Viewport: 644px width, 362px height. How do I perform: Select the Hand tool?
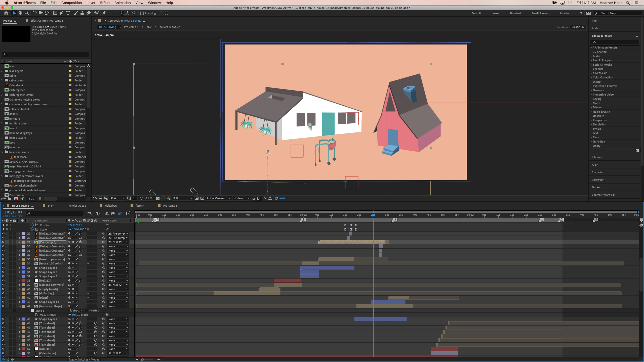tap(20, 13)
